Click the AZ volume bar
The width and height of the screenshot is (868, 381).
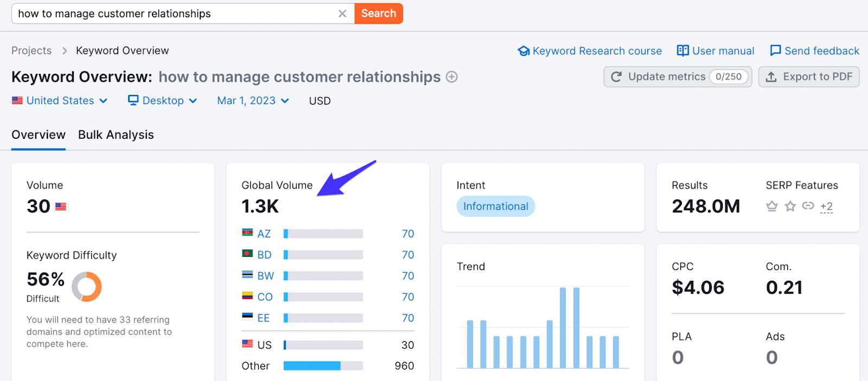[x=323, y=234]
